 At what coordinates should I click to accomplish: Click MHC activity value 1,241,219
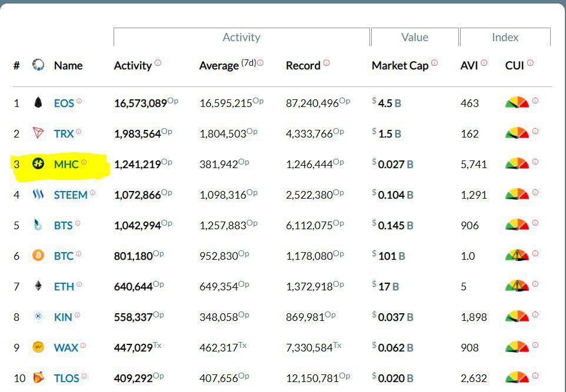coord(138,165)
